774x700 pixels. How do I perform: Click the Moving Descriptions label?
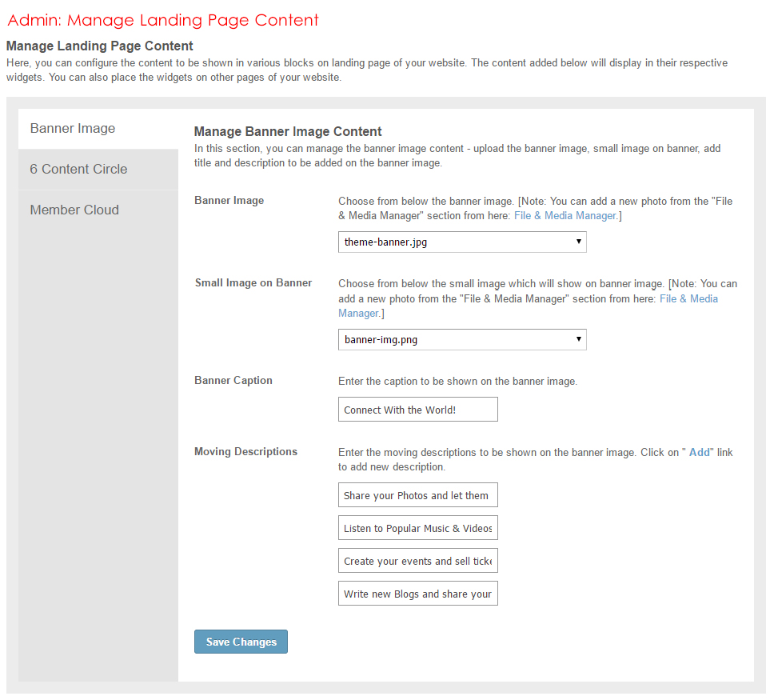(245, 452)
